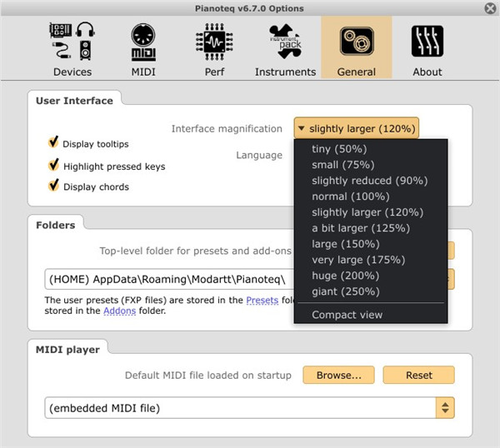Open the embedded MIDI file dropdown

pos(250,408)
